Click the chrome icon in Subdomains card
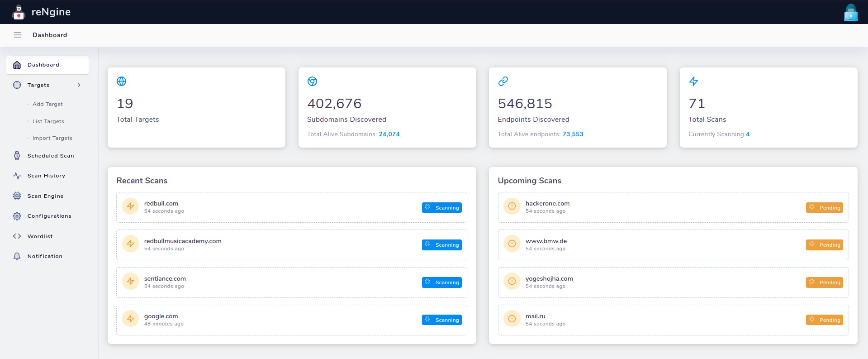 pos(312,81)
